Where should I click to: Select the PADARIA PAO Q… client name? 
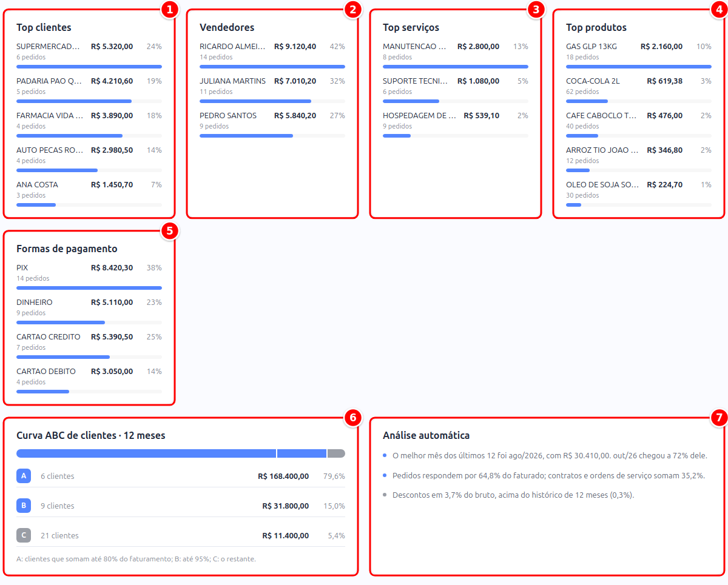click(49, 81)
